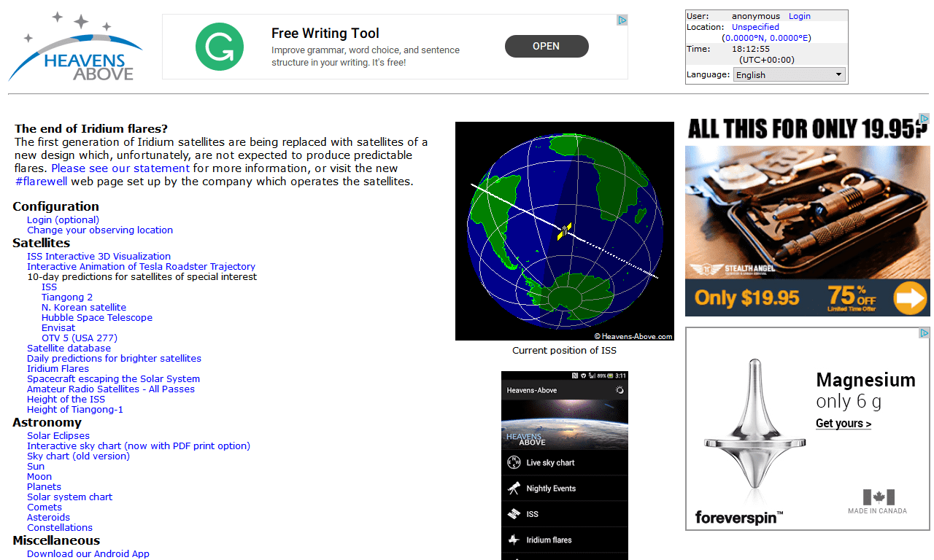Click the 'Current position of ISS' caption
Image resolution: width=934 pixels, height=560 pixels.
click(564, 350)
